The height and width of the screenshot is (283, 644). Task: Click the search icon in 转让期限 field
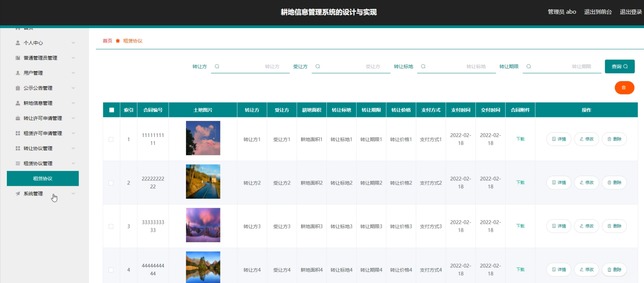528,66
